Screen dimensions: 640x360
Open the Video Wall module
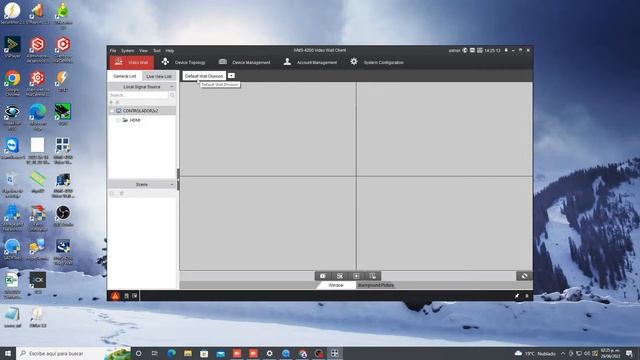click(x=132, y=62)
